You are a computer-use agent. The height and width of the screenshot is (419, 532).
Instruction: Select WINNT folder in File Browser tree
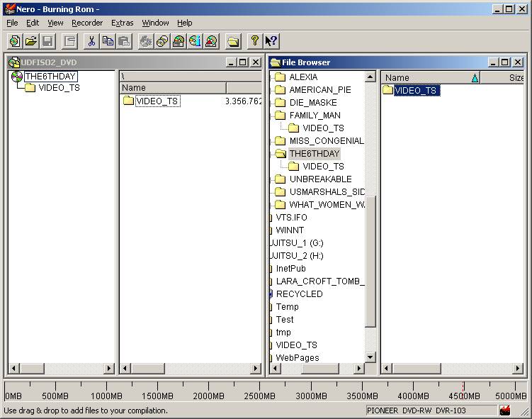click(x=290, y=230)
